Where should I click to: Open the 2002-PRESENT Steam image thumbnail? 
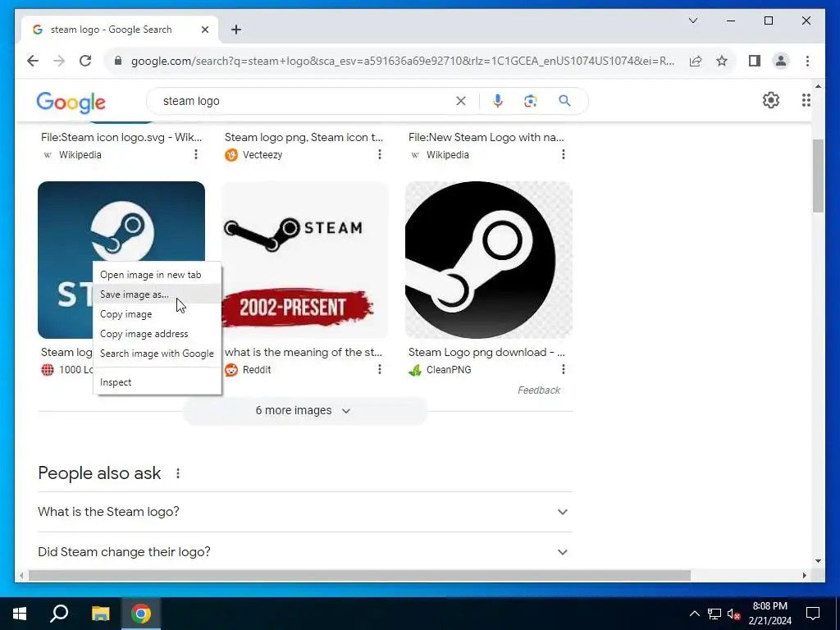click(x=304, y=260)
